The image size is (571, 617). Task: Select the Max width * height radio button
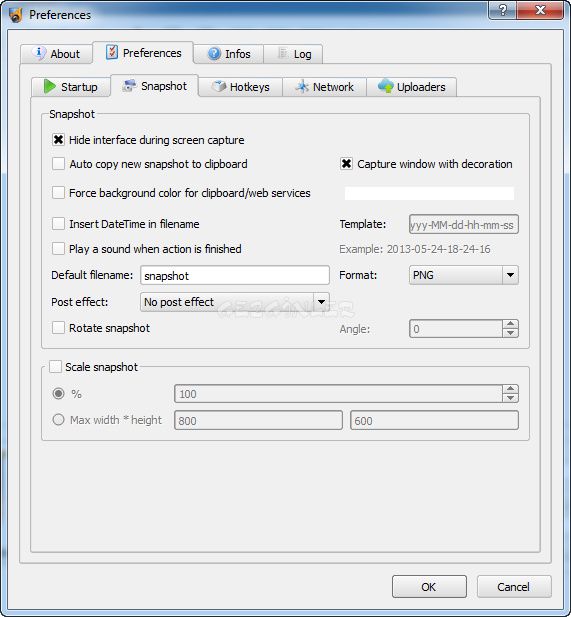click(x=58, y=419)
